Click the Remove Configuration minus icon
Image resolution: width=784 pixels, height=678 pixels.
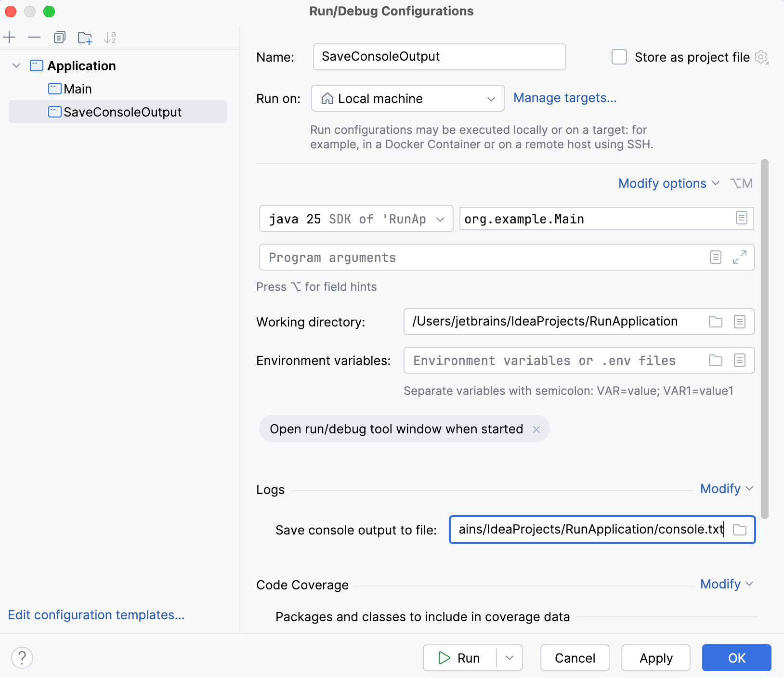pyautogui.click(x=34, y=38)
